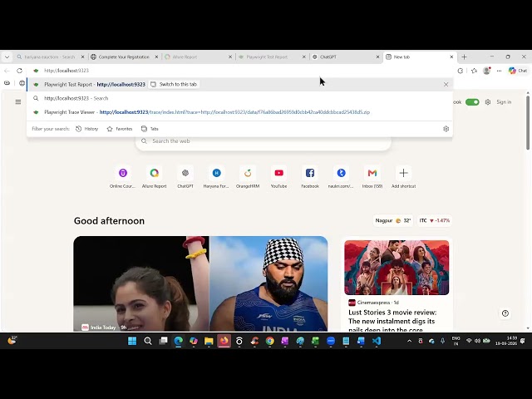Choose http://localhost:9323 - Search suggestion
Viewport: 532px width, 399px height.
[239, 98]
